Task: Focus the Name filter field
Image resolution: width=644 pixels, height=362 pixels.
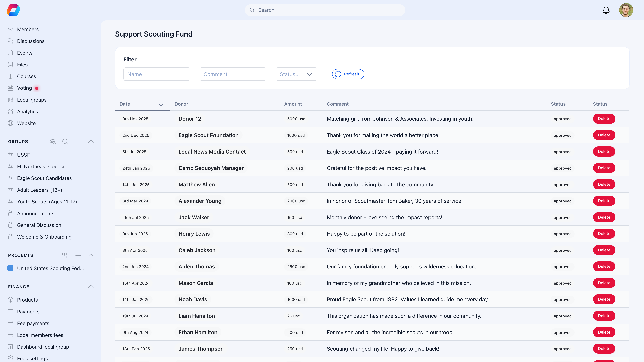Action: tap(156, 74)
